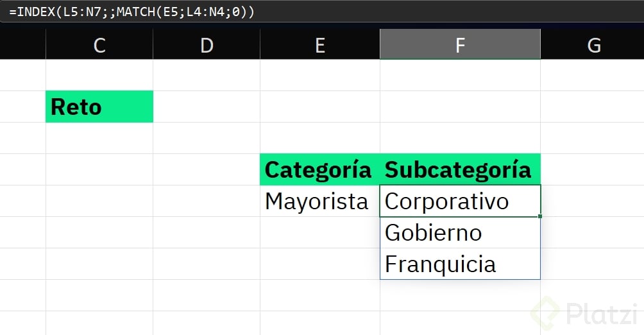This screenshot has height=335, width=644.
Task: Select the empty cell directly below Franquicia
Action: pos(460,295)
